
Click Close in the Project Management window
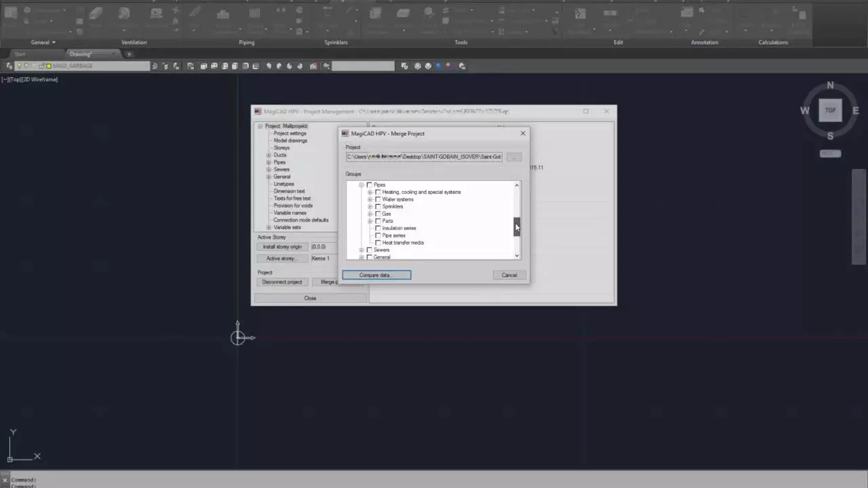(310, 298)
